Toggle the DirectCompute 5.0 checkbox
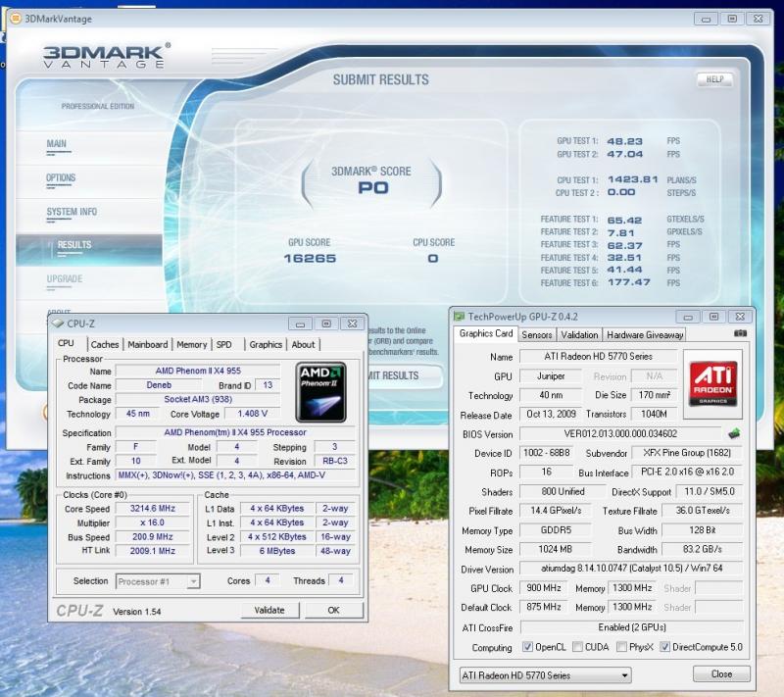The width and height of the screenshot is (784, 697). pyautogui.click(x=664, y=646)
